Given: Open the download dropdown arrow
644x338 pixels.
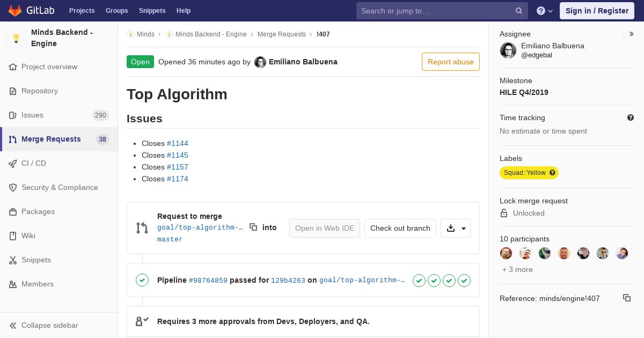Looking at the screenshot, I should point(456,228).
